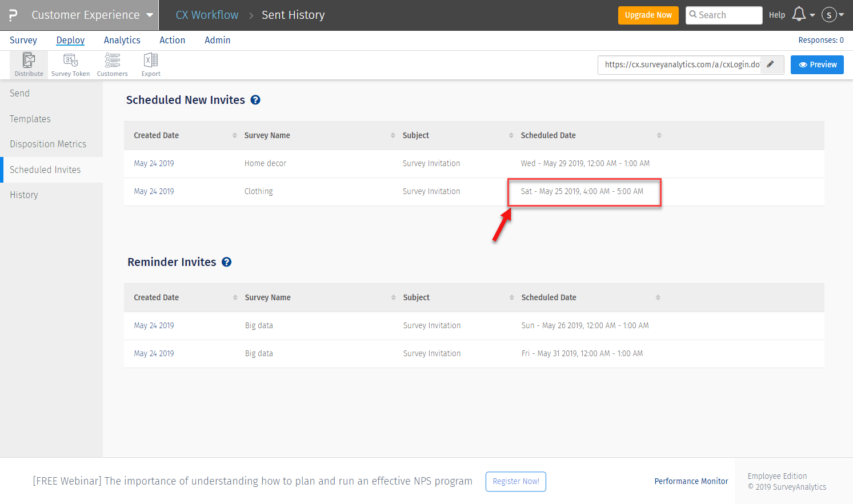Open the user profile avatar
Viewport: 853px width, 504px height.
click(x=829, y=15)
